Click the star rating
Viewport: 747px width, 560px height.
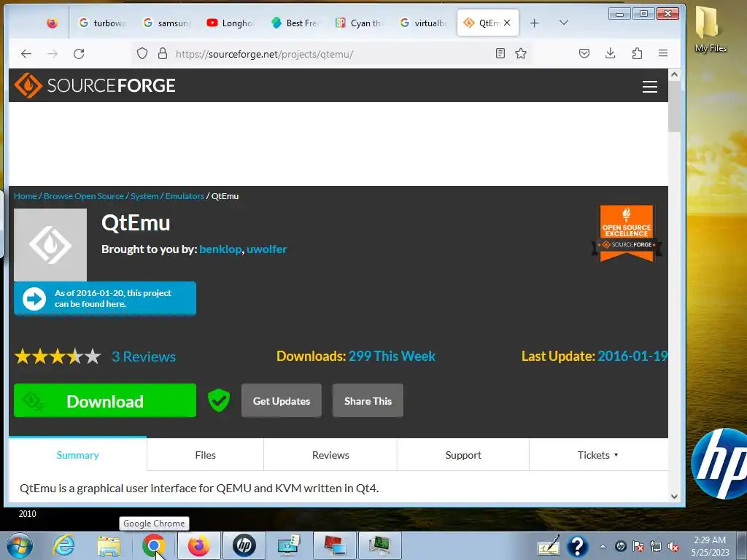point(58,356)
